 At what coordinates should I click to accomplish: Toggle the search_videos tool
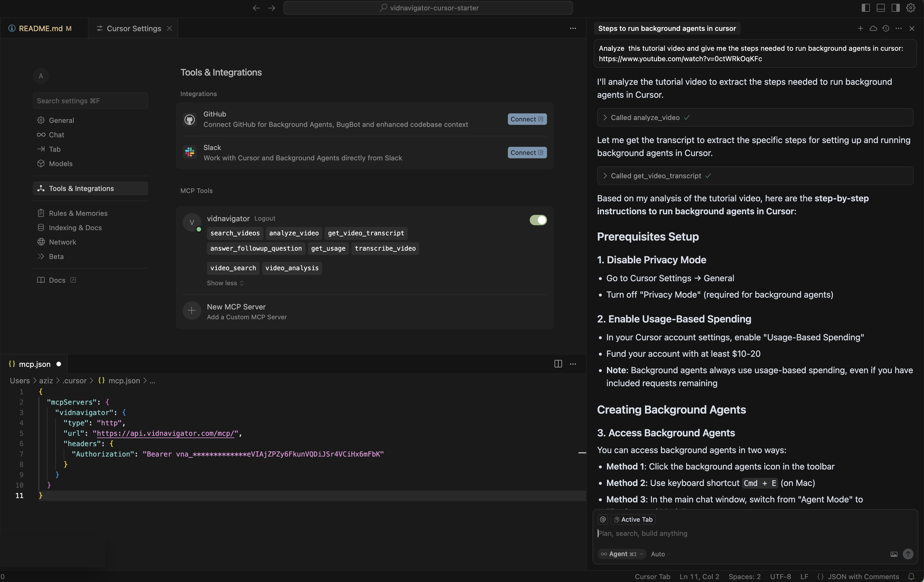click(235, 233)
